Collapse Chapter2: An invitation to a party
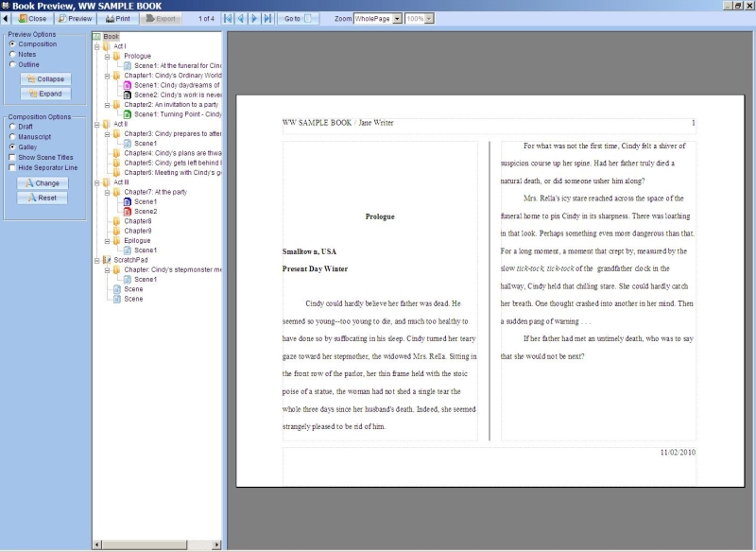756x552 pixels. pos(107,105)
